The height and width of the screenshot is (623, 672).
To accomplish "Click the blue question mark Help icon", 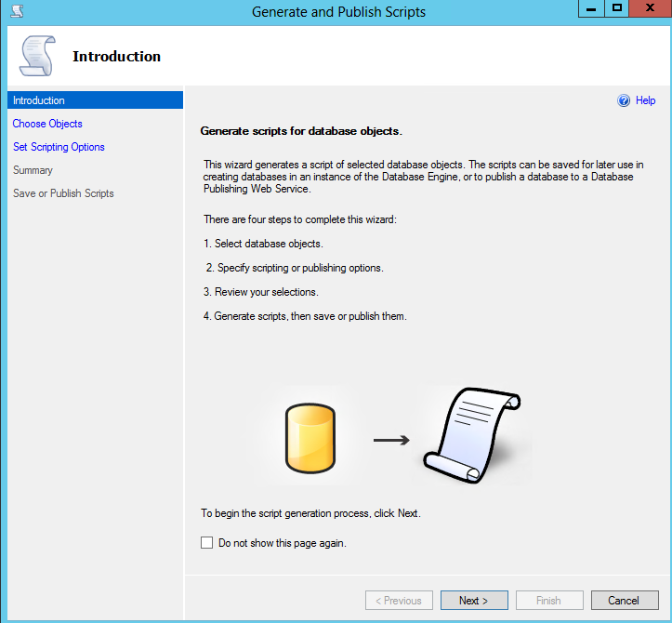I will [x=624, y=101].
